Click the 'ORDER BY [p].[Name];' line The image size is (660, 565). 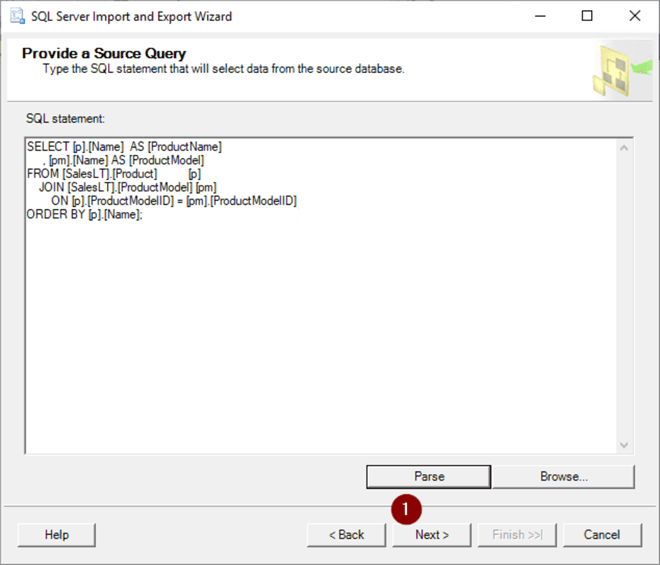(x=85, y=214)
